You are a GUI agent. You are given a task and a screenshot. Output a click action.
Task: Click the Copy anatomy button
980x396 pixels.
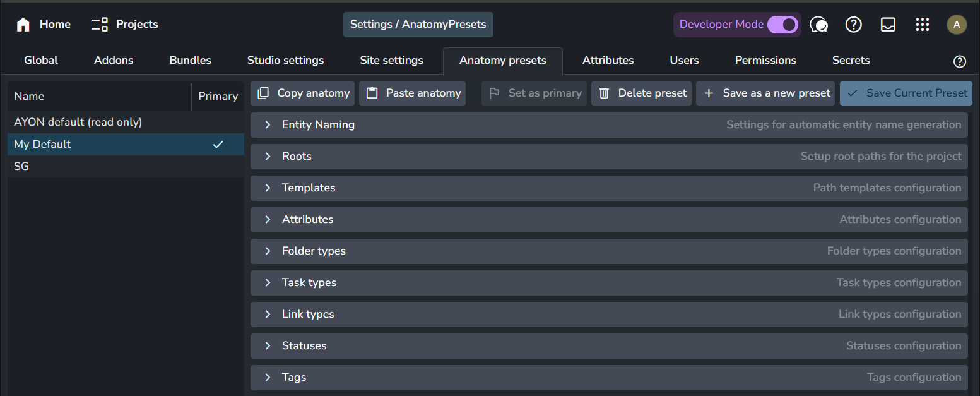coord(303,93)
